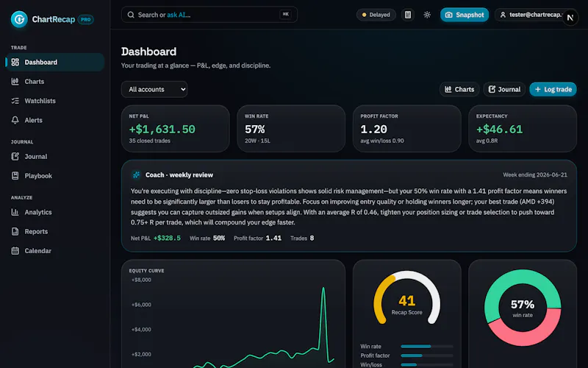The height and width of the screenshot is (368, 588).
Task: Open the calculator icon in top bar
Action: (408, 15)
